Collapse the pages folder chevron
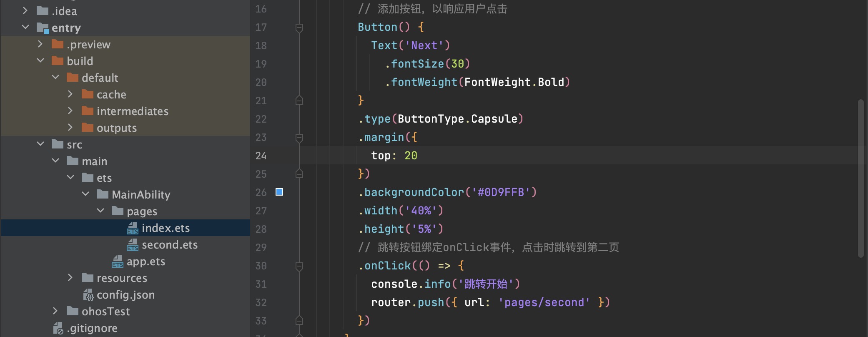This screenshot has width=868, height=337. [x=100, y=211]
